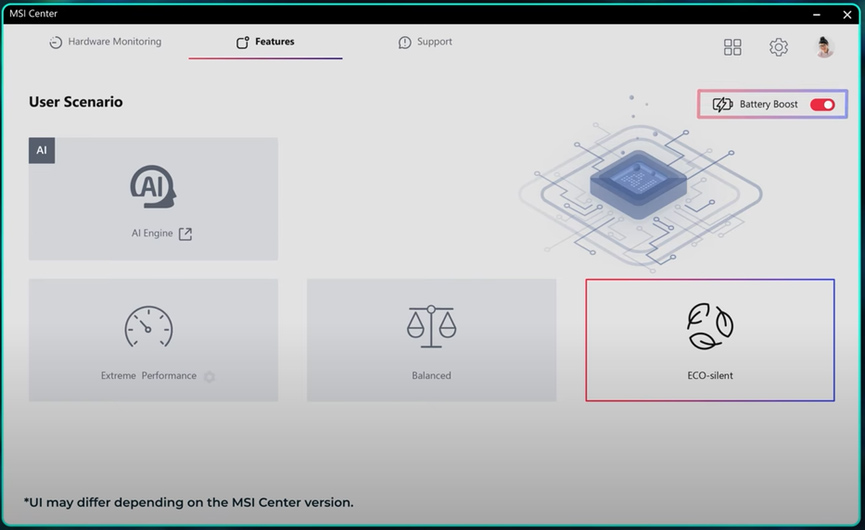Select the Extreme Performance gauge icon
Viewport: 865px width, 530px height.
click(x=149, y=327)
